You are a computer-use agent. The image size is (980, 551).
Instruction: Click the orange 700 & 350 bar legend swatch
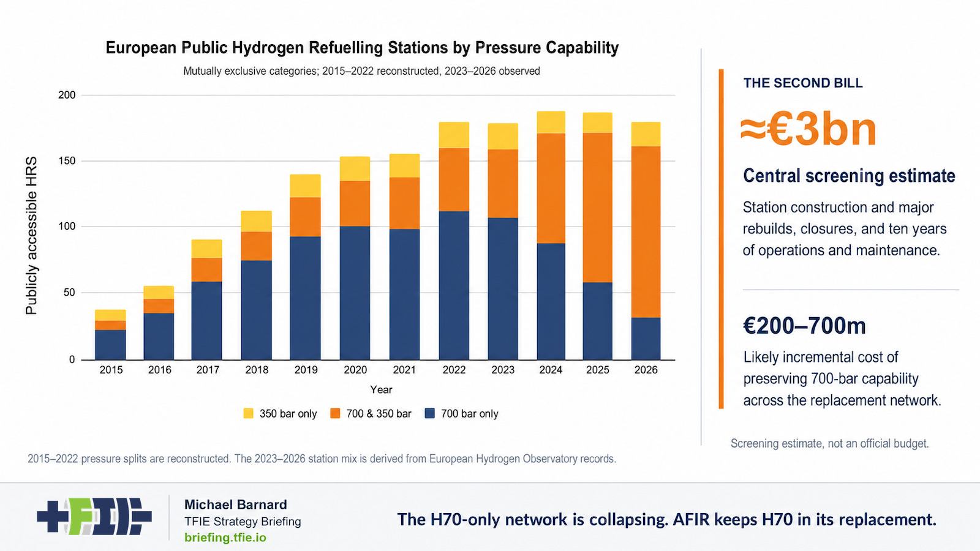[x=335, y=413]
